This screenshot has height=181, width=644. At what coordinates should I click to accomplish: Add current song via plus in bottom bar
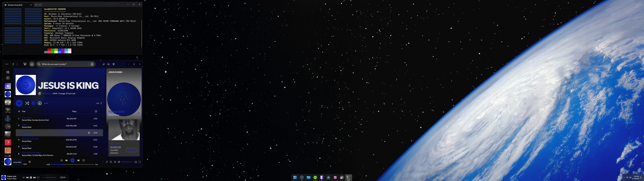30,162
